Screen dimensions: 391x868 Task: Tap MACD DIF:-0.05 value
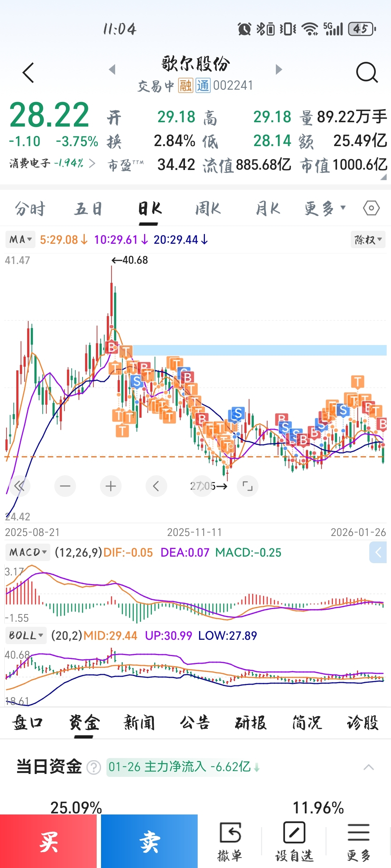tap(128, 552)
